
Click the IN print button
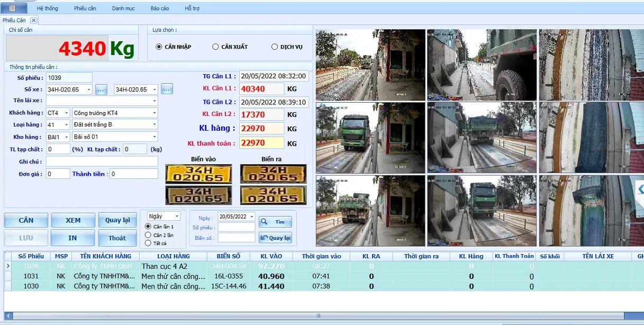[x=73, y=238]
